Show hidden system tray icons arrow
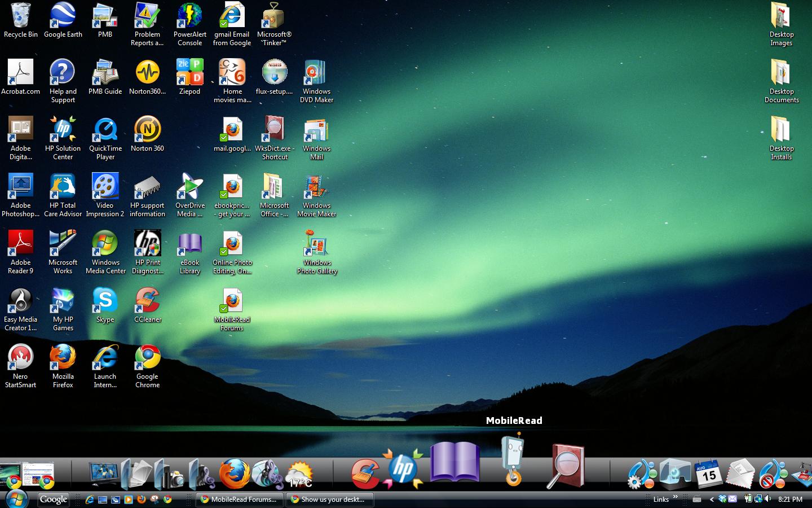Image resolution: width=812 pixels, height=508 pixels. point(712,500)
